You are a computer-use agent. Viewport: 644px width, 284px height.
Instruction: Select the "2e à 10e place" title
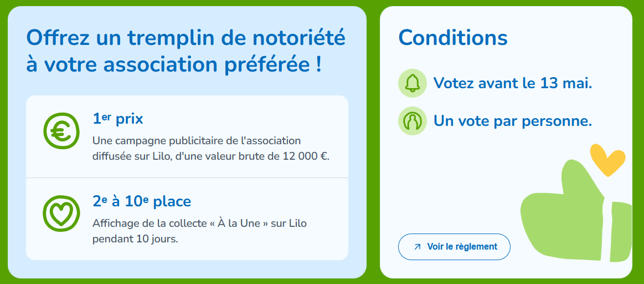(x=142, y=201)
